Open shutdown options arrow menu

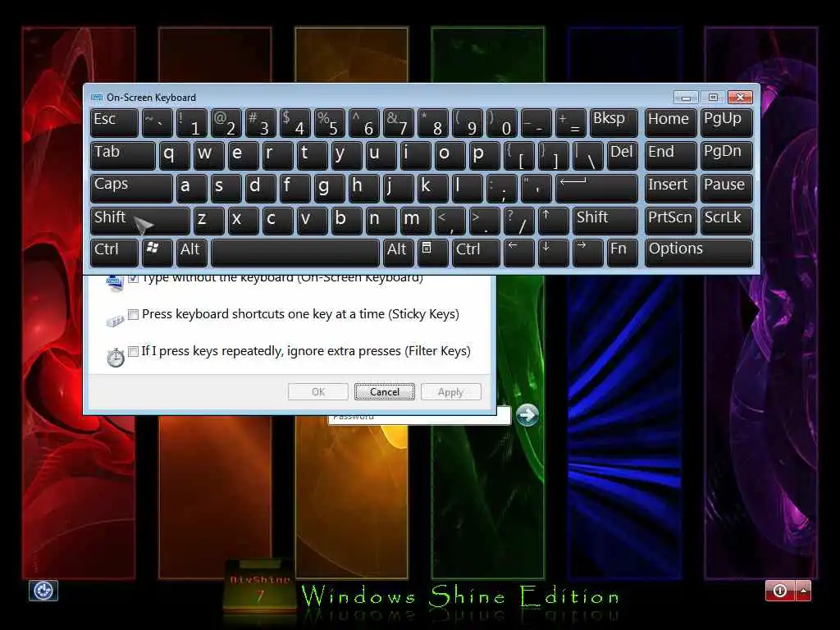click(803, 591)
